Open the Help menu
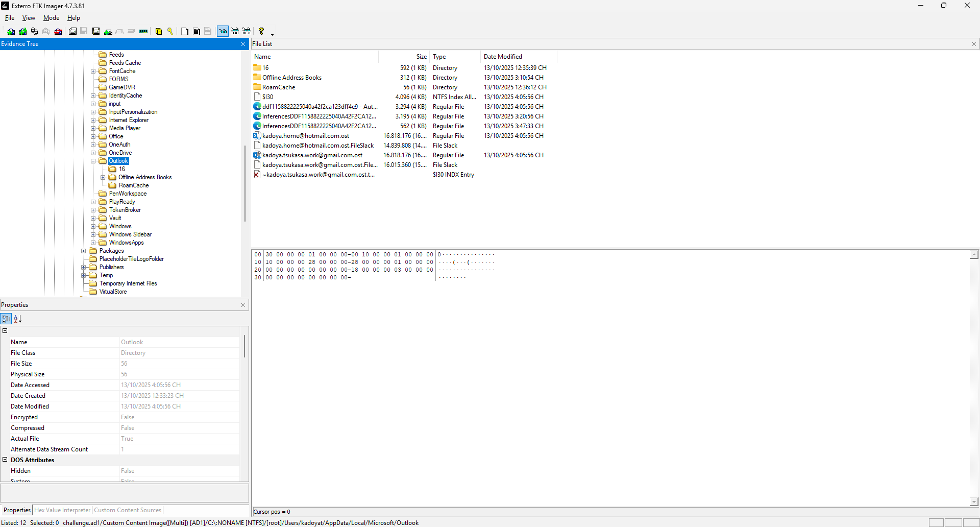The width and height of the screenshot is (980, 527). pos(73,18)
